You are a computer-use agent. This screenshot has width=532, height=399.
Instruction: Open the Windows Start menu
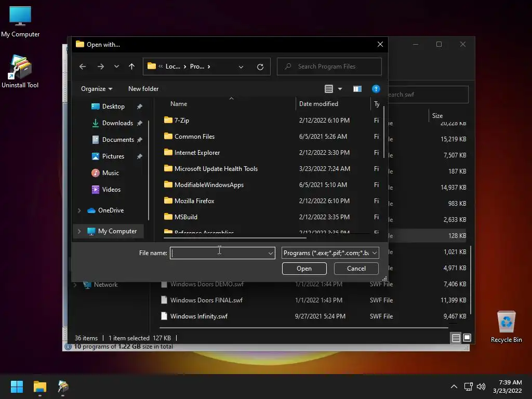click(x=17, y=387)
